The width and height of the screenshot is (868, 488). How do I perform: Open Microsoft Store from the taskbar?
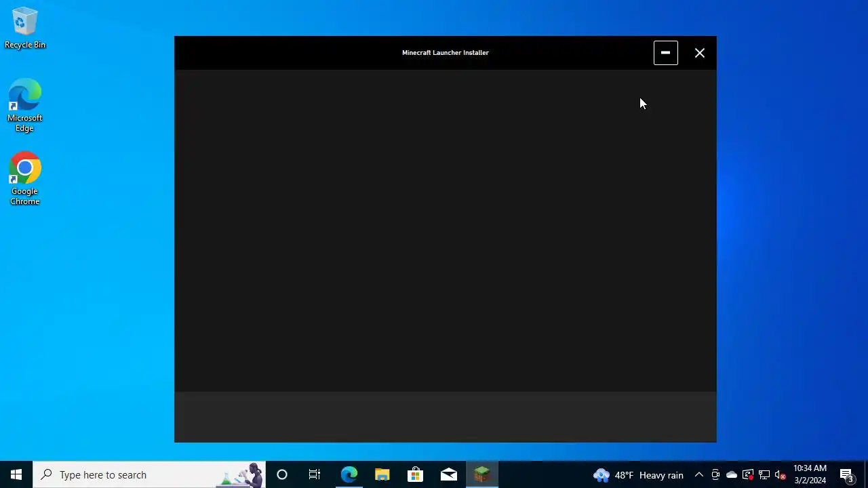coord(415,474)
